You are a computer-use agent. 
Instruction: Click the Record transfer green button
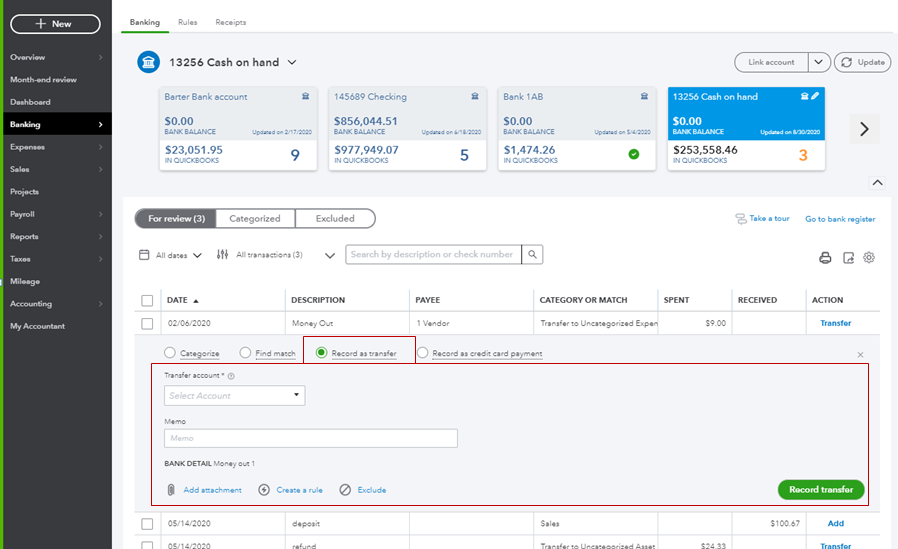[821, 489]
